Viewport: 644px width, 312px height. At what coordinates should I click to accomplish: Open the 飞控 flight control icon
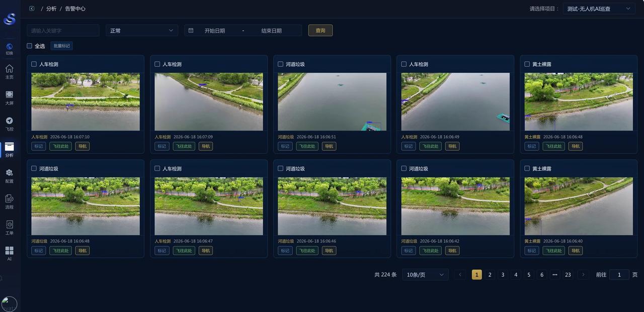pyautogui.click(x=9, y=121)
